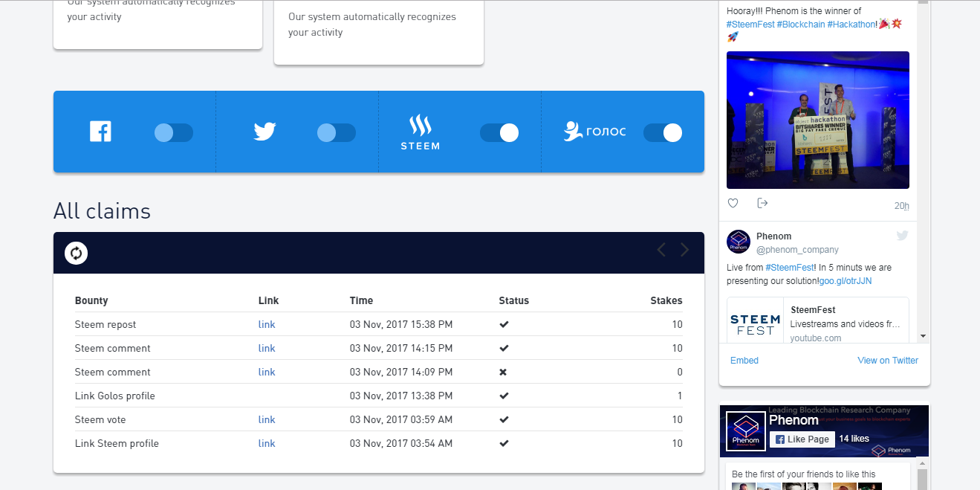Go to previous claims page arrow
The width and height of the screenshot is (980, 490).
click(661, 250)
